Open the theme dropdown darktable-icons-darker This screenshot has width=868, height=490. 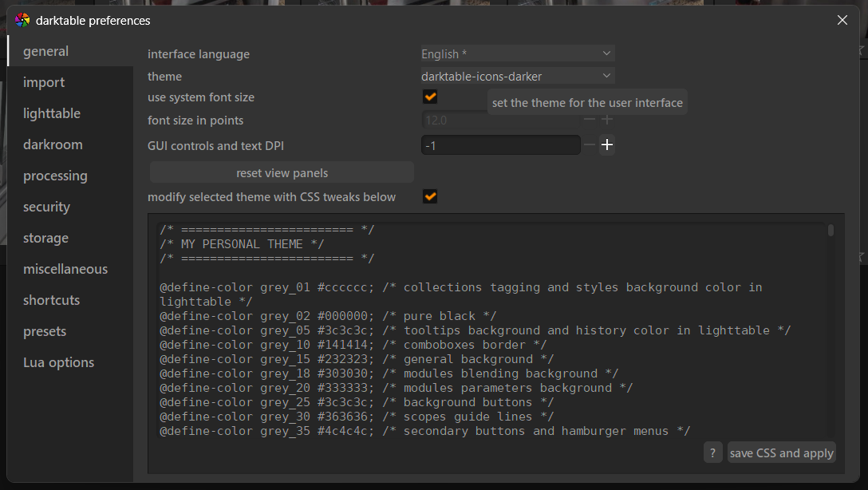tap(518, 76)
